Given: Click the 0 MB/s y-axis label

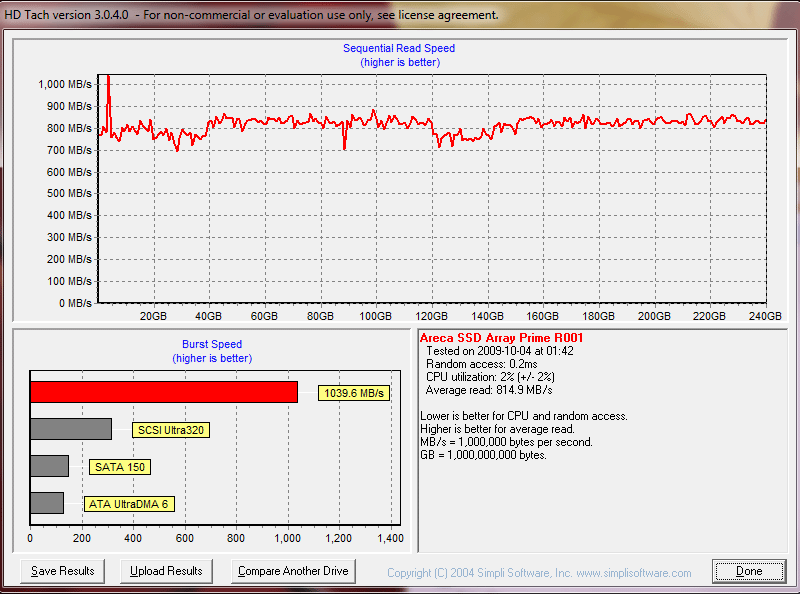Looking at the screenshot, I should (76, 303).
